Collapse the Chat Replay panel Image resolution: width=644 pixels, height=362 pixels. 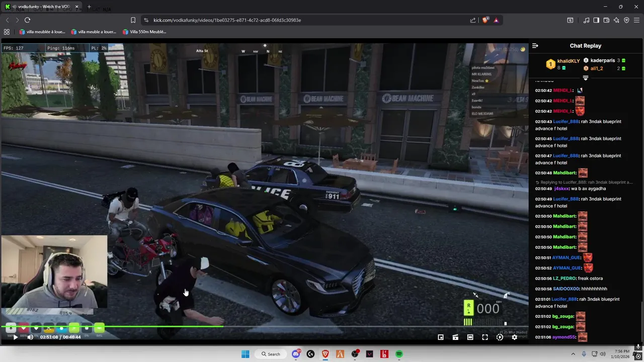click(535, 46)
